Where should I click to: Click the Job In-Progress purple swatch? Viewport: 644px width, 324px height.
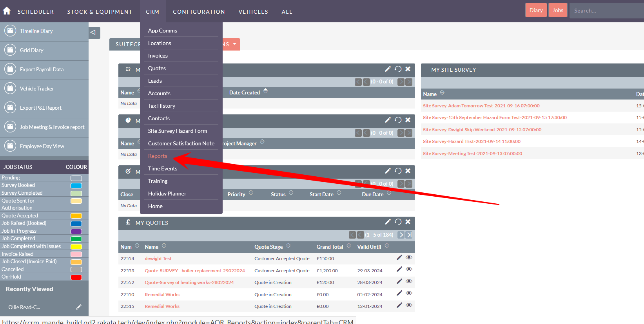click(76, 232)
